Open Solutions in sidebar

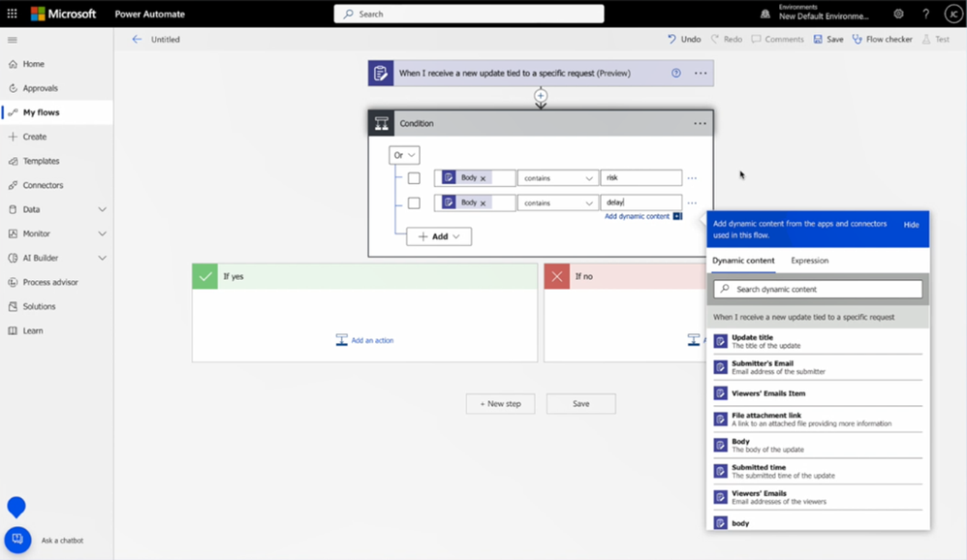(x=56, y=306)
